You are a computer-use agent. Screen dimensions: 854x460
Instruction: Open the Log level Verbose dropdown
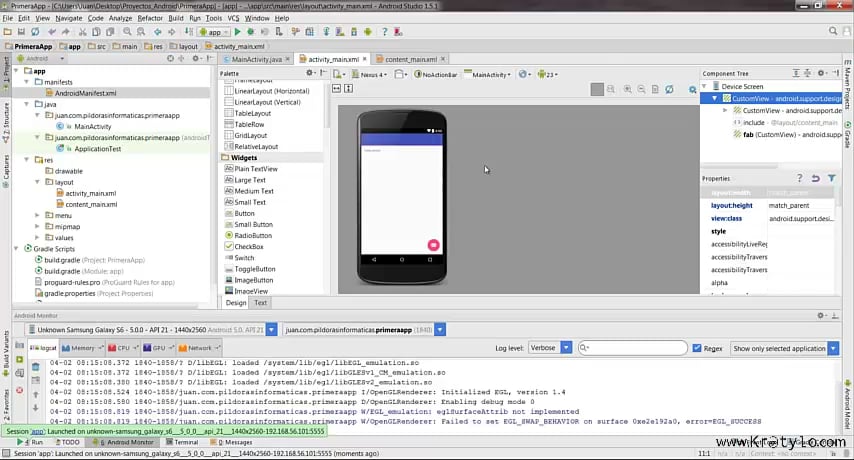point(550,348)
